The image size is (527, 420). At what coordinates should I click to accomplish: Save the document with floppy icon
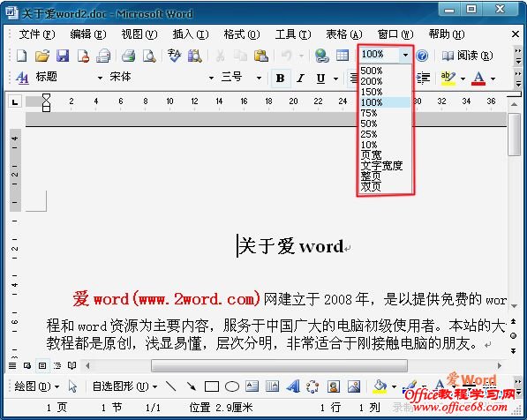[x=63, y=56]
